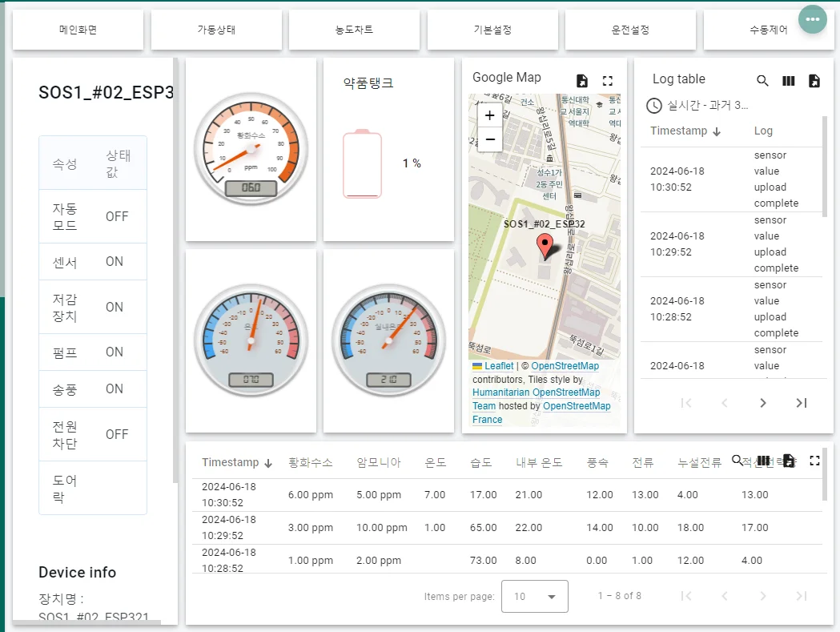Jump to last Log table page
840x632 pixels.
(802, 403)
